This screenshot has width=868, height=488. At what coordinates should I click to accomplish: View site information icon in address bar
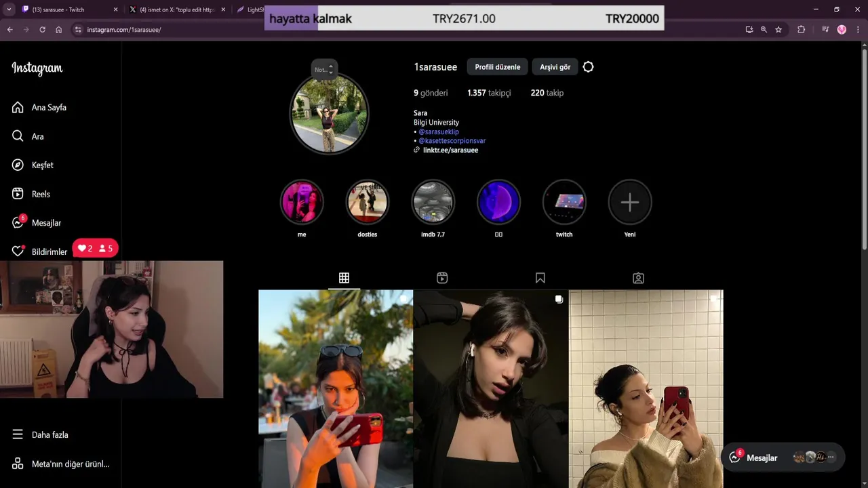tap(78, 30)
